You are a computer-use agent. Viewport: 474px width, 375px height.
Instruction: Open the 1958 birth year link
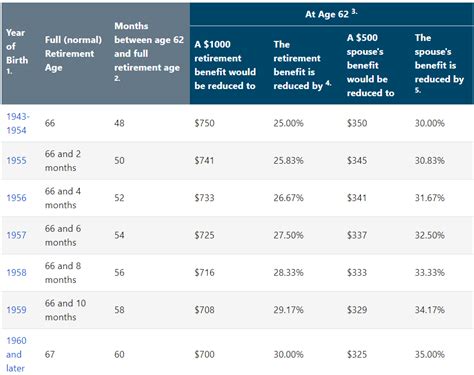click(x=16, y=273)
